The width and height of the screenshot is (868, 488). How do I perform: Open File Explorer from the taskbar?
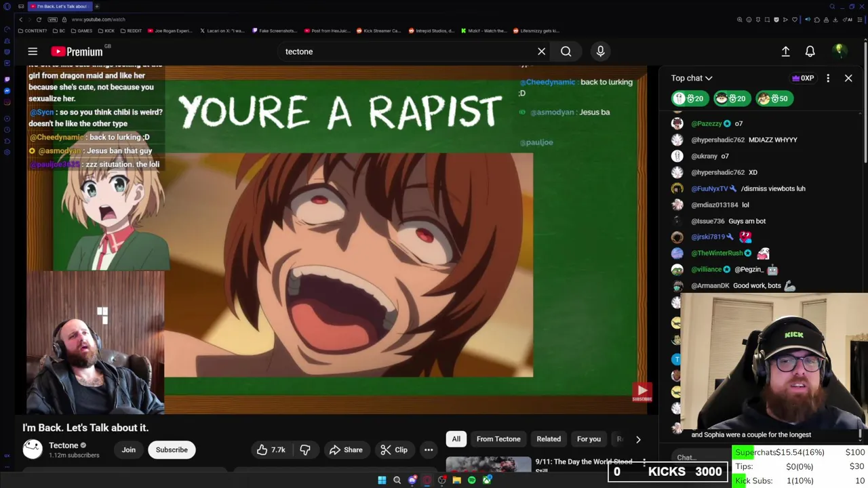tap(456, 480)
